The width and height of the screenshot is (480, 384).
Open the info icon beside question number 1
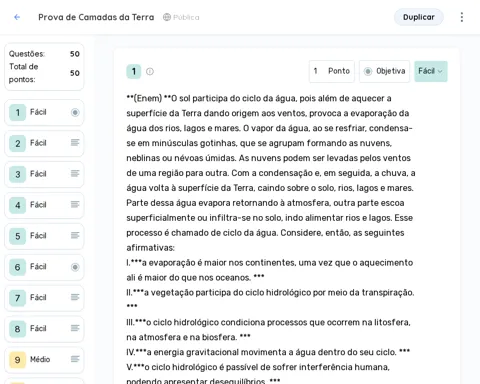[150, 71]
